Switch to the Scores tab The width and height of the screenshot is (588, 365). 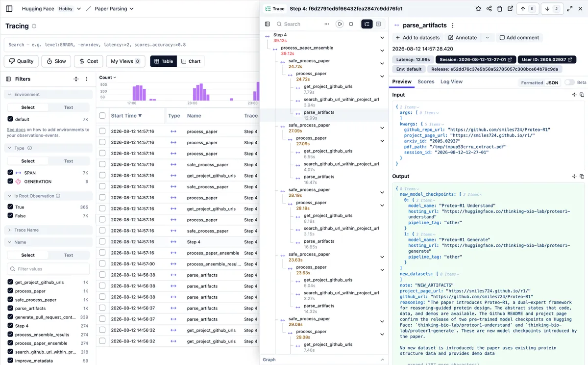(426, 81)
